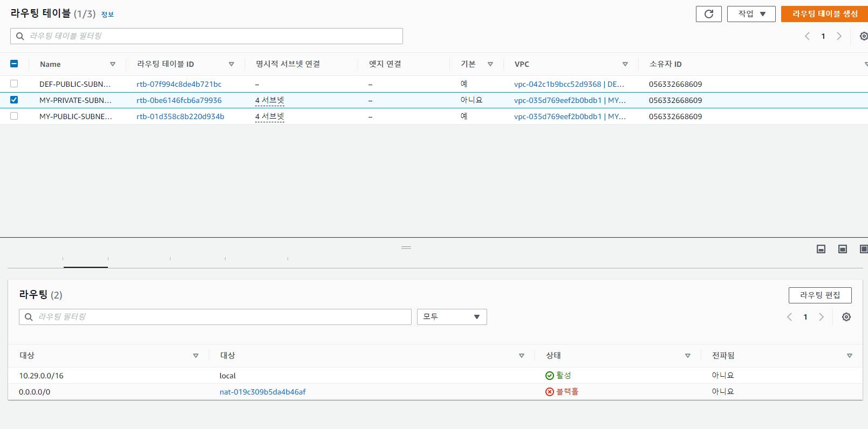Sort by VPC column arrow
The image size is (868, 429).
coord(625,64)
